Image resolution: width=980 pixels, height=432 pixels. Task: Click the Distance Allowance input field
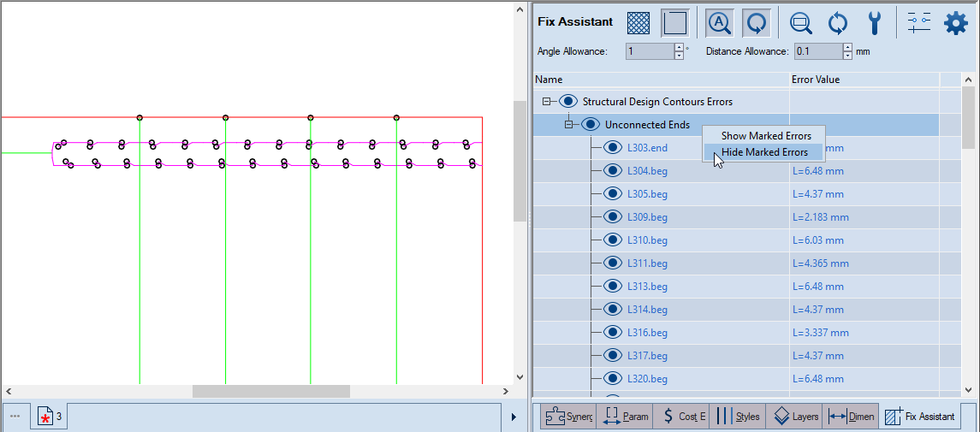coord(817,51)
